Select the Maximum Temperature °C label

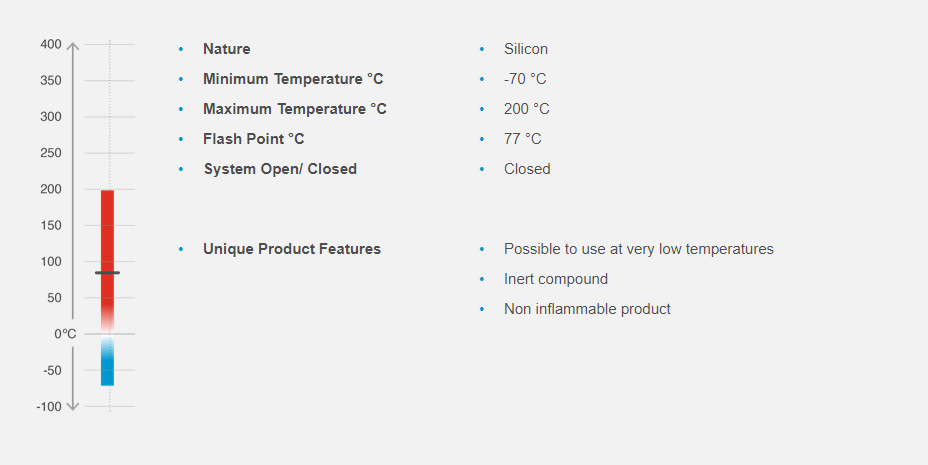(295, 109)
